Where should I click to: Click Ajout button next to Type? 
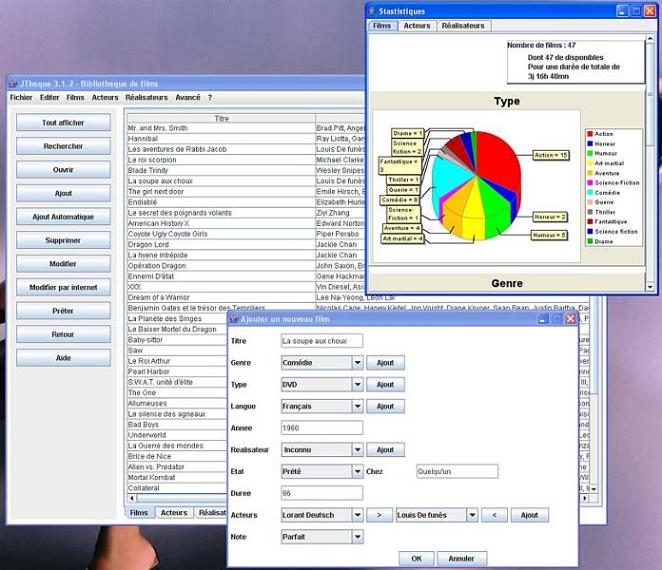385,385
